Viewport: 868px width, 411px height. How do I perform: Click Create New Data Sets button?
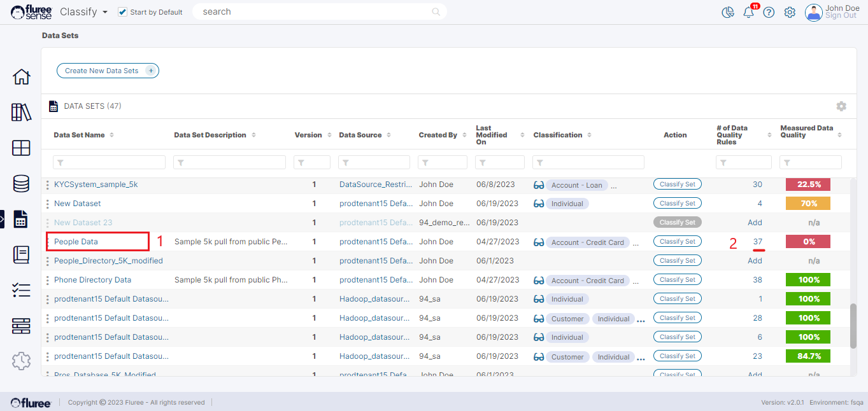point(108,71)
